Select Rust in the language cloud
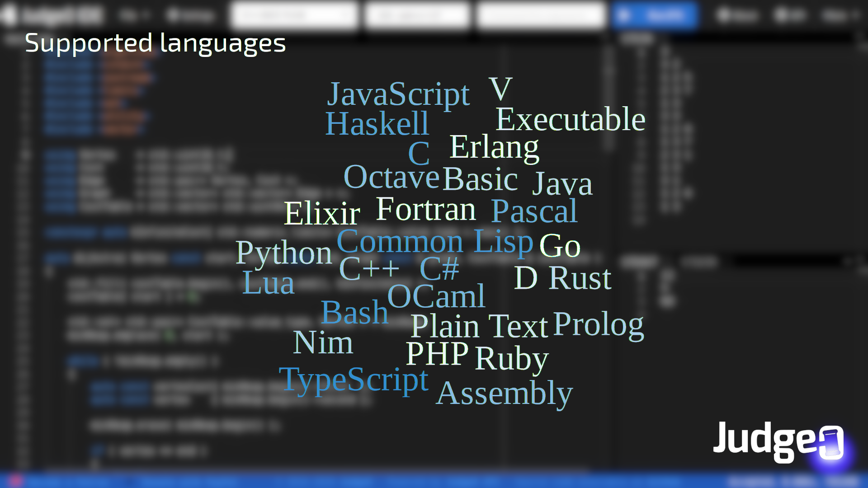 [580, 278]
